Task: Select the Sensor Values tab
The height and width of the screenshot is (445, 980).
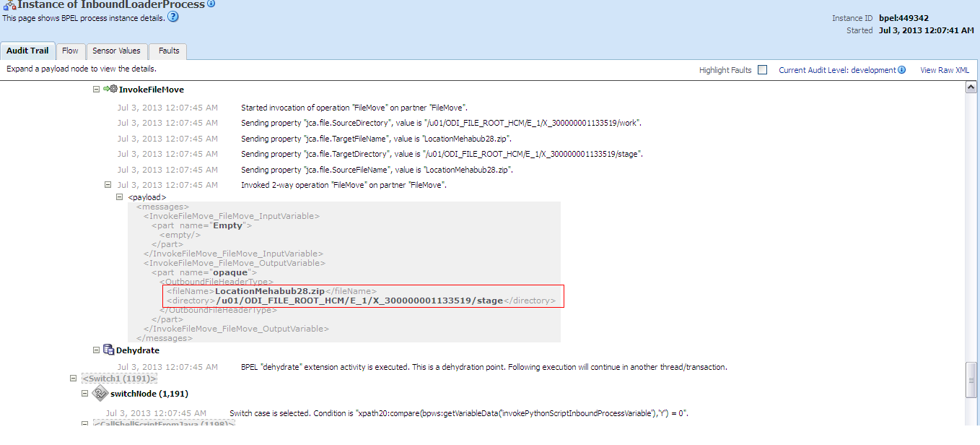Action: tap(116, 51)
